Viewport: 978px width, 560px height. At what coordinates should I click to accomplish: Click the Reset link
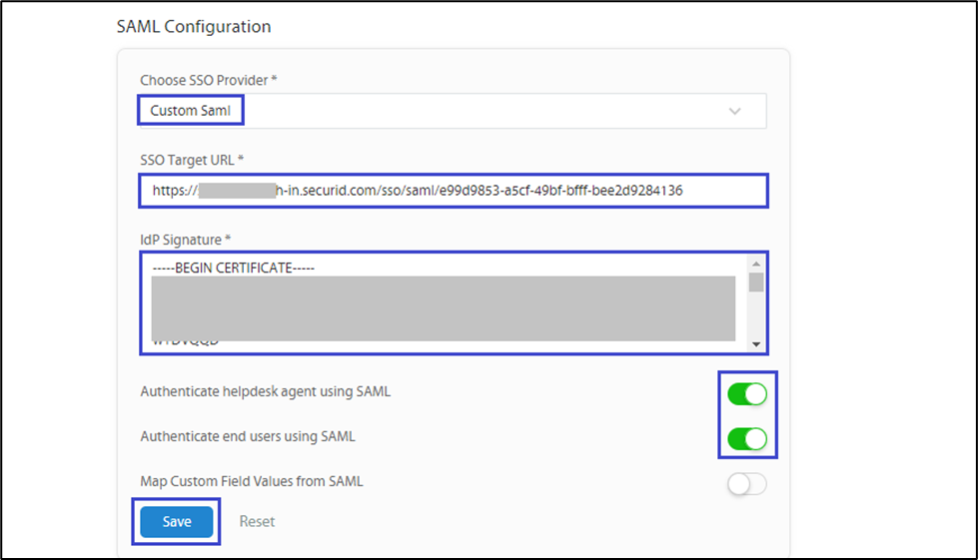(257, 521)
